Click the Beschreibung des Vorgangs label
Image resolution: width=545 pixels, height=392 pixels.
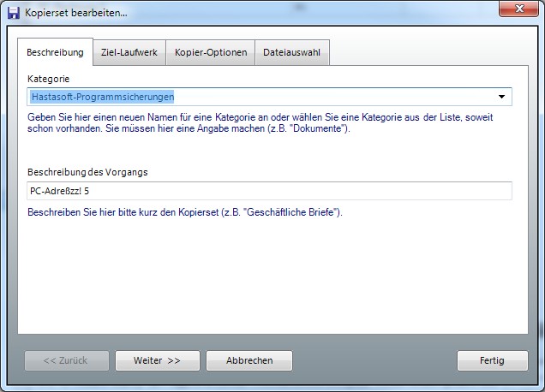(x=87, y=172)
